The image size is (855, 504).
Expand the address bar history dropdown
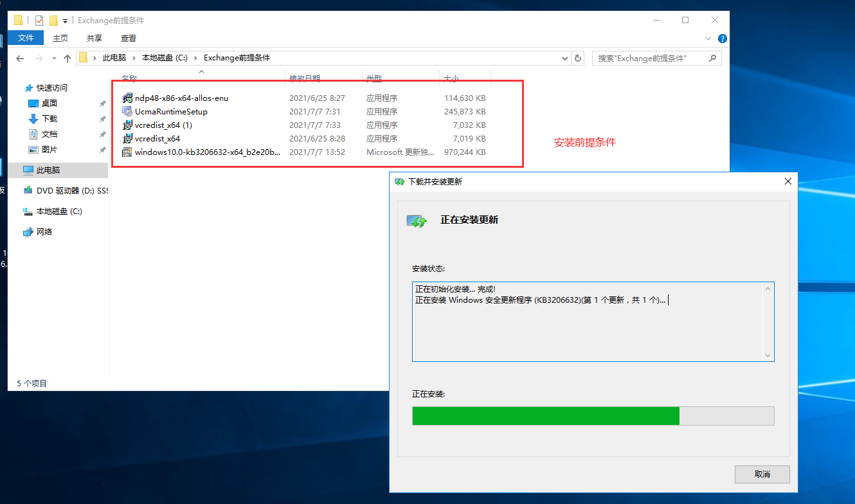565,58
